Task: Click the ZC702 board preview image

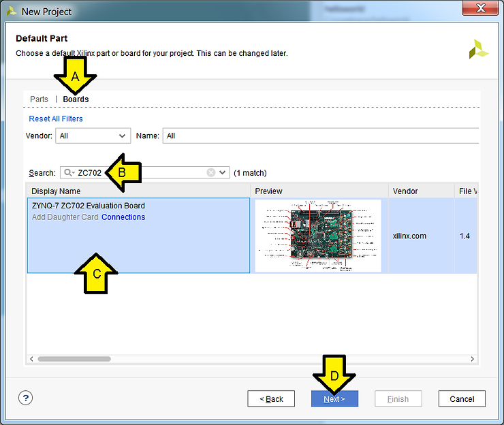Action: pyautogui.click(x=318, y=236)
